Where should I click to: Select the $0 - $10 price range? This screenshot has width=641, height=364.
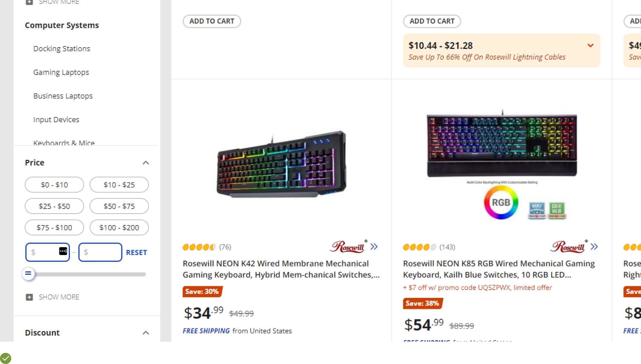click(54, 185)
